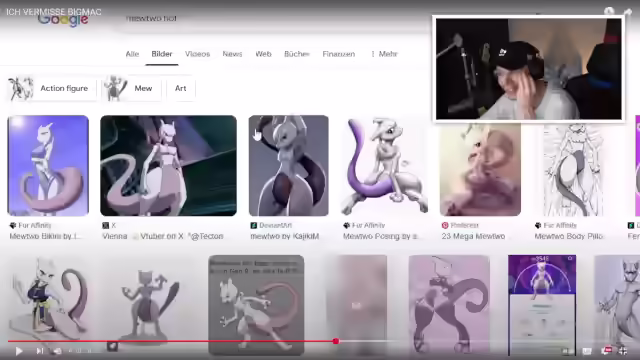Open the 23 Mega Mewtwo Pinterest thumbnail

click(480, 168)
